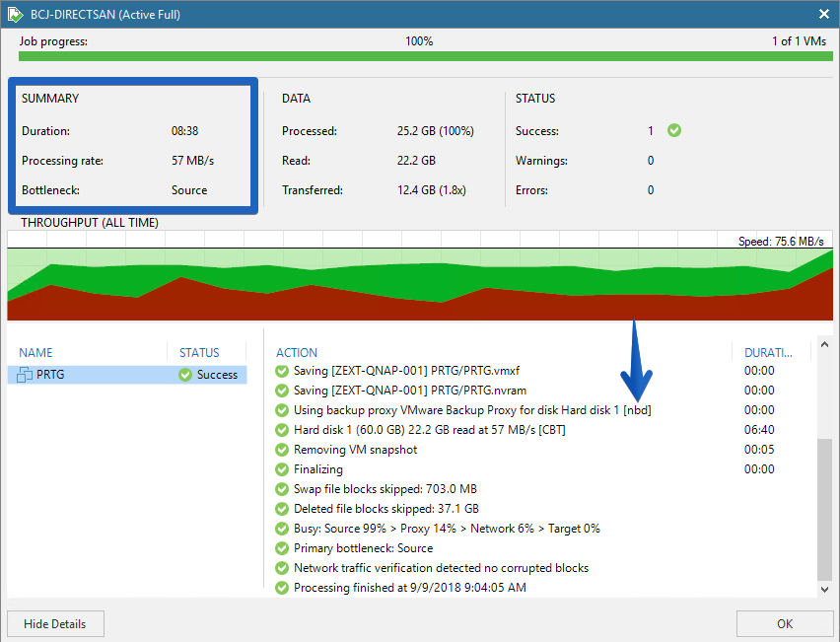Click the scroll down arrow of action log

click(x=824, y=590)
